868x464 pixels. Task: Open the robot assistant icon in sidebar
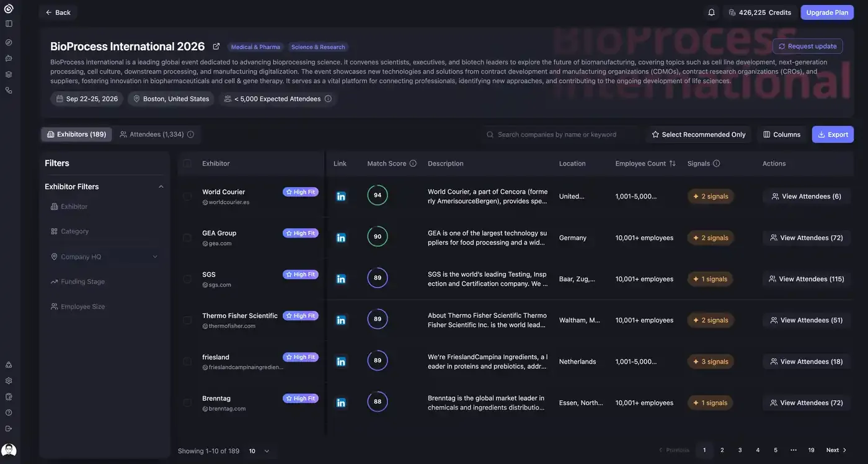(9, 58)
